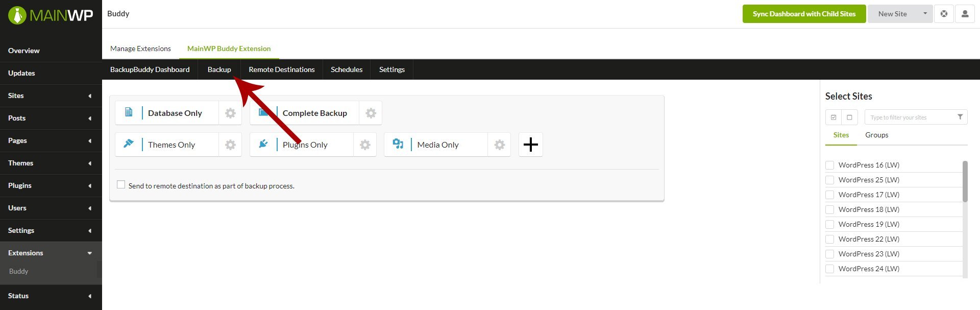
Task: Go to Overview in sidebar
Action: [x=51, y=51]
